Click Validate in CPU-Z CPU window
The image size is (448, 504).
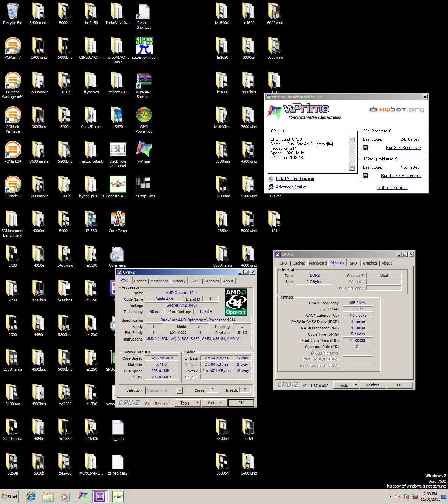(x=214, y=403)
